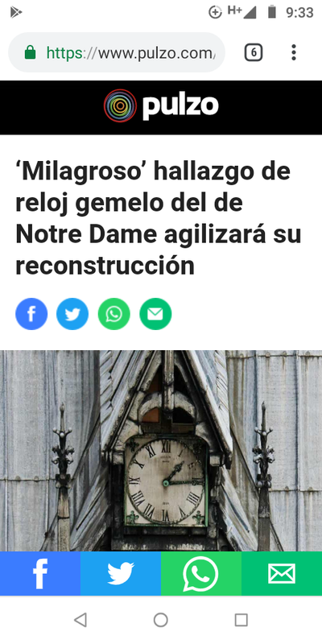
Task: Open Chrome's three-dot overflow menu
Action: (x=293, y=52)
